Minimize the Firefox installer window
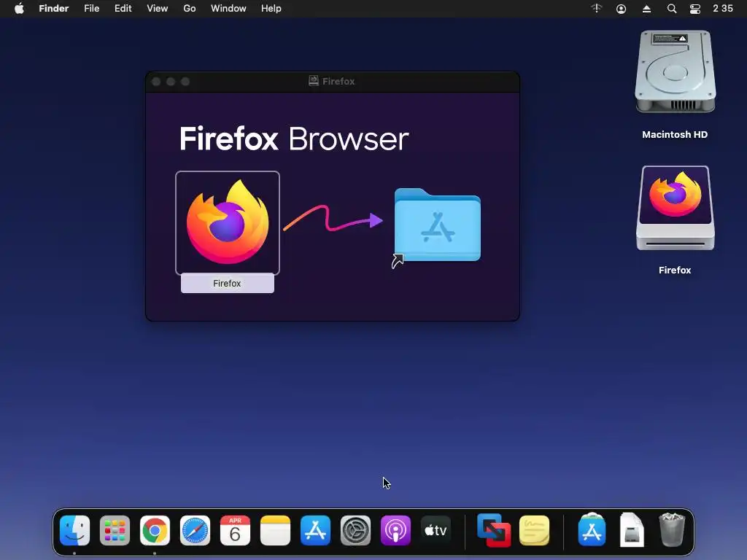747x560 pixels. [x=171, y=82]
